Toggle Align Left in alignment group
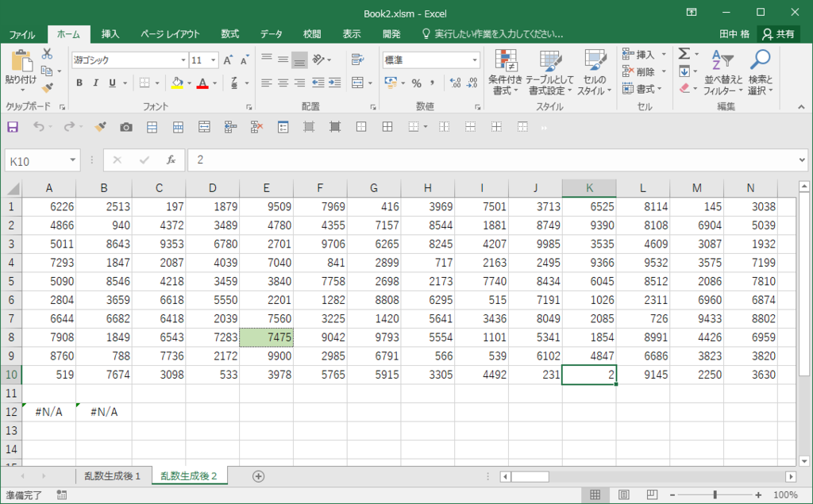 [267, 83]
